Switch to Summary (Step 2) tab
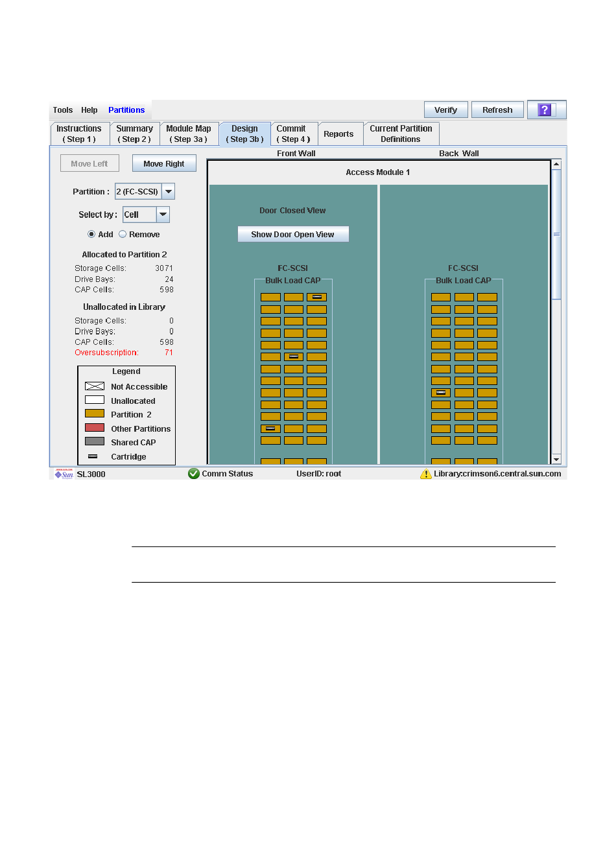616x842 pixels. click(135, 134)
